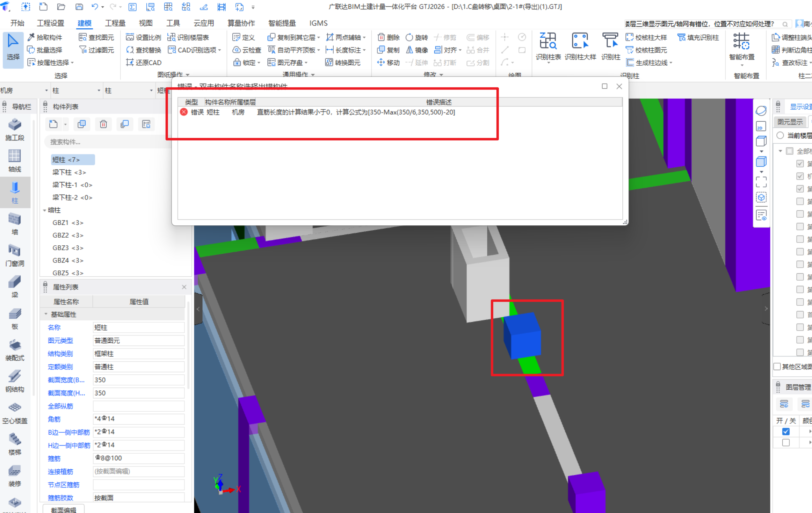
Task: Click the 云检查 toolbar button
Action: tap(247, 50)
